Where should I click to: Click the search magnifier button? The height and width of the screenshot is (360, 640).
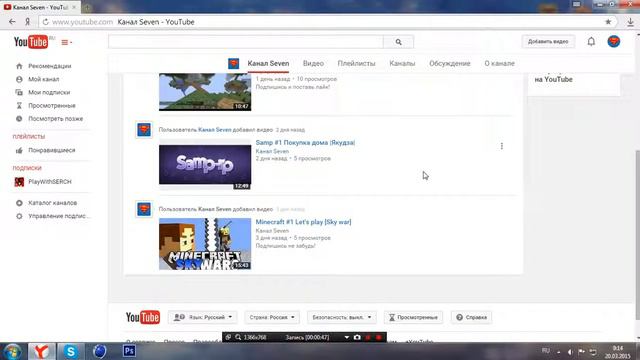pyautogui.click(x=398, y=42)
